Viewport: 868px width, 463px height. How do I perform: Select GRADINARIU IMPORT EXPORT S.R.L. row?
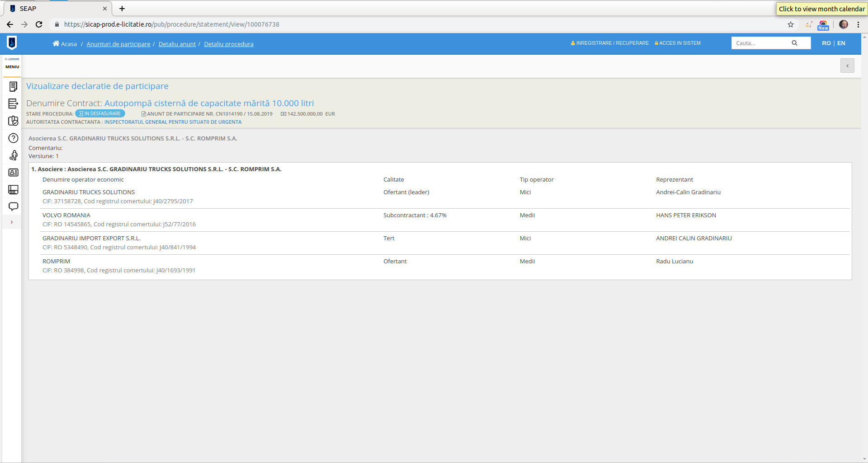91,238
